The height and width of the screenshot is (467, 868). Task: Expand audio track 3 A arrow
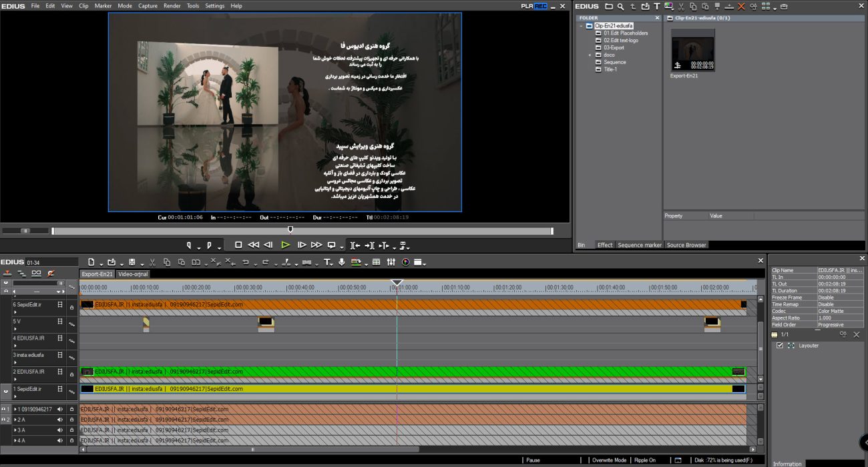[x=15, y=430]
